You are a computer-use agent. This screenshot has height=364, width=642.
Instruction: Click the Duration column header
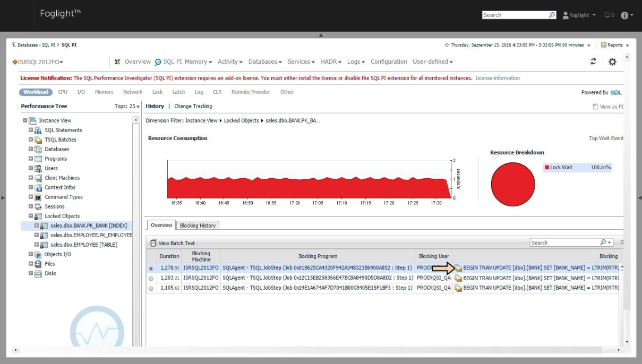coord(169,256)
